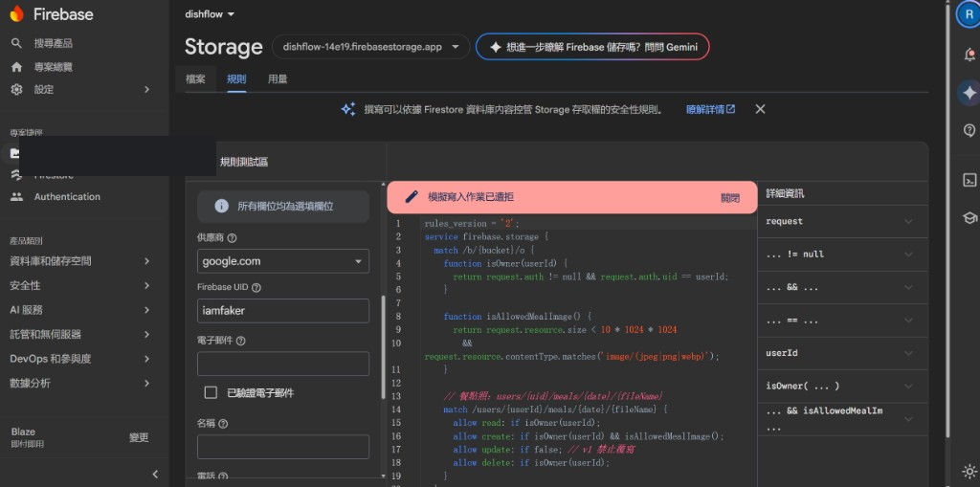Click the 規則測試區 header
Viewport: 980px width, 487px height.
point(244,162)
